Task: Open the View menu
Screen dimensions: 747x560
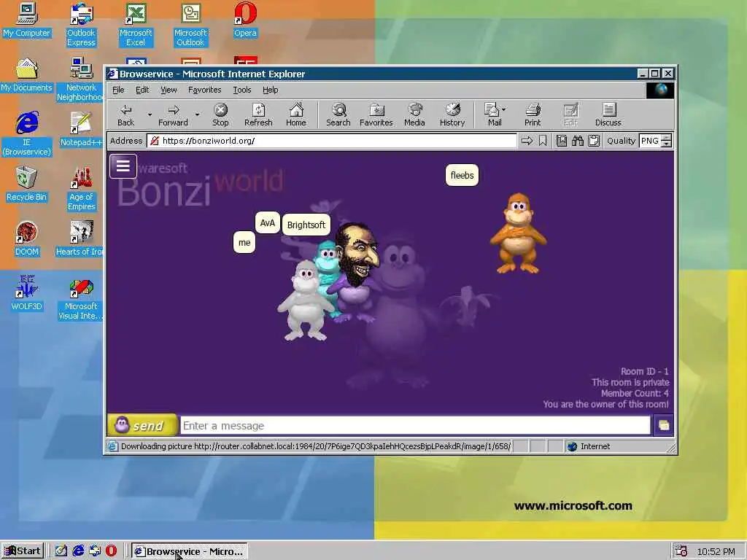Action: click(169, 90)
